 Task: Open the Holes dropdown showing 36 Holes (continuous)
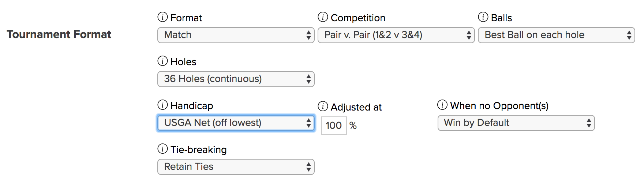(x=236, y=79)
